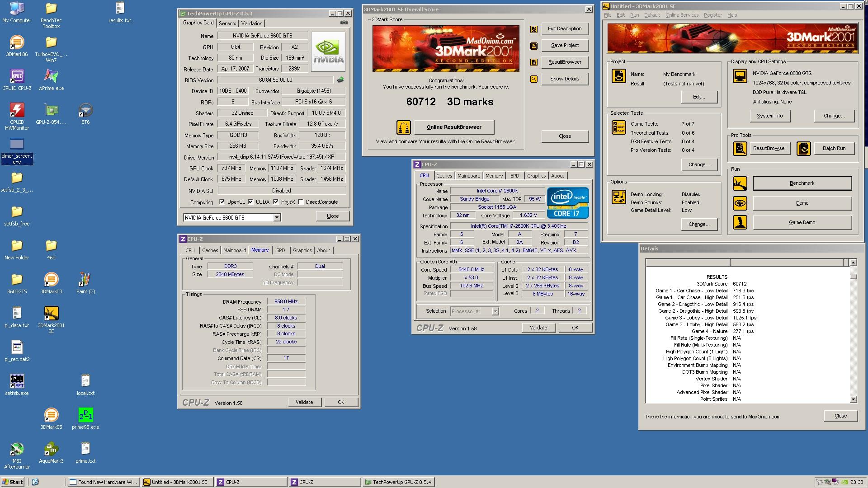Switch to TechPowerUp GPU-Z taskbar item
Viewport: 868px width, 488px height.
point(398,482)
